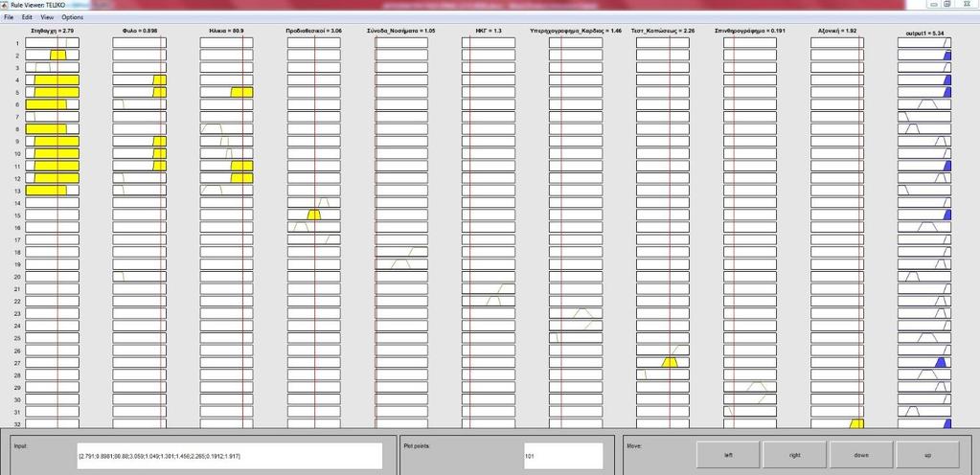This screenshot has height=475, width=980.
Task: Click rule number 24 label
Action: (x=17, y=325)
